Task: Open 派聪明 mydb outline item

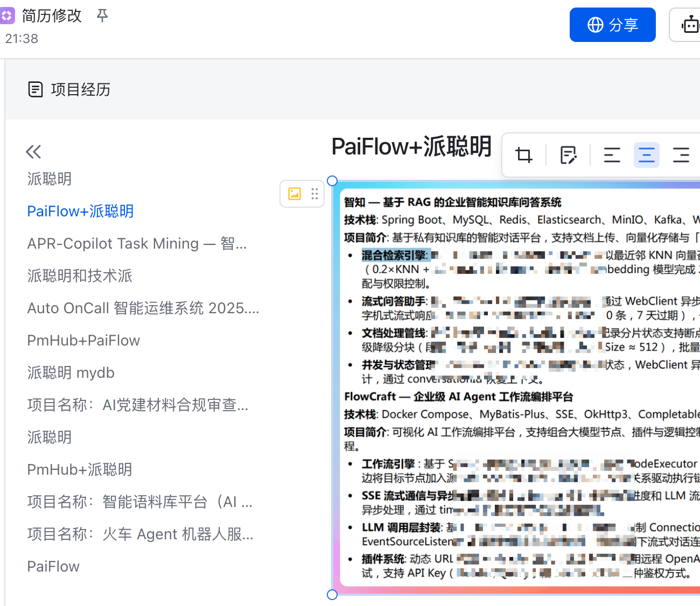Action: 71,373
